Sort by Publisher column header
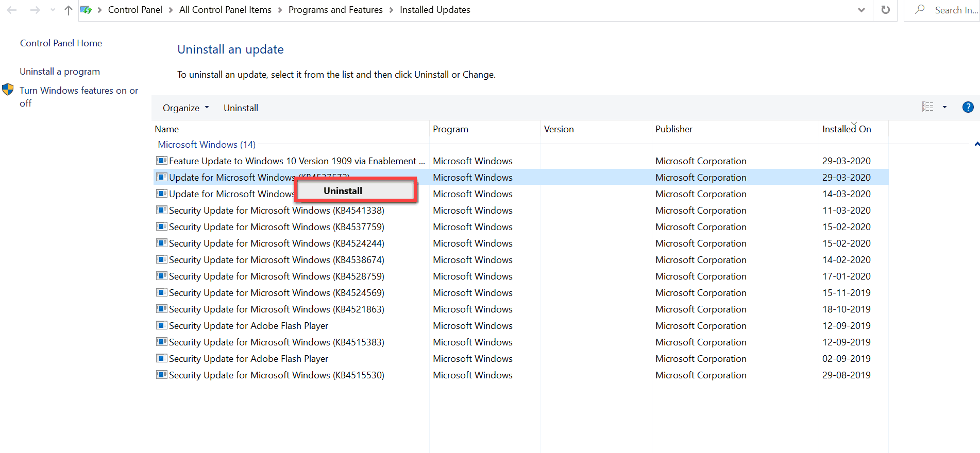This screenshot has width=980, height=453. pos(735,129)
